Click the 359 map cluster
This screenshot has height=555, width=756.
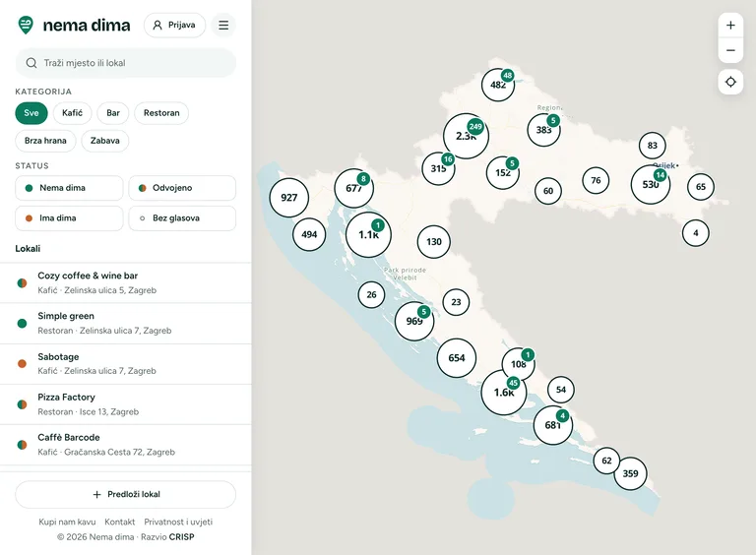click(x=631, y=473)
